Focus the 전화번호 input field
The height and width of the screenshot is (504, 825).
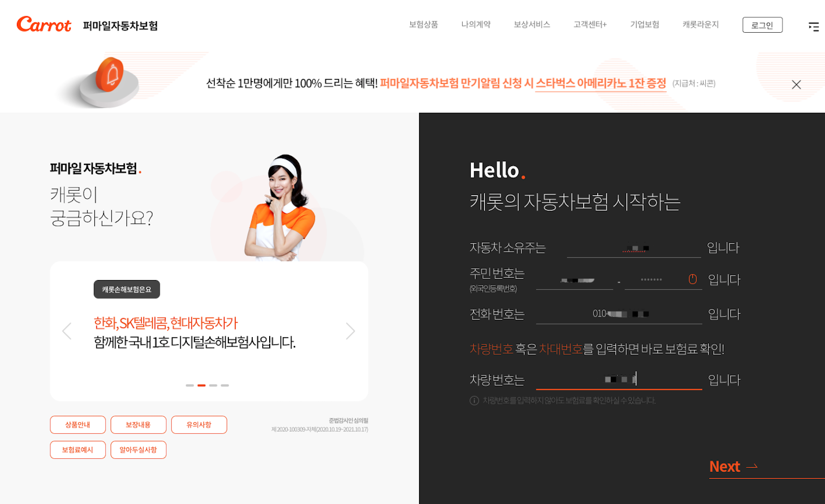(619, 314)
